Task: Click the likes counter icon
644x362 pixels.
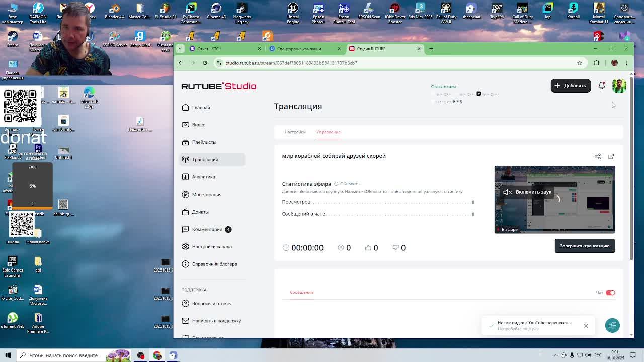Action: click(368, 248)
